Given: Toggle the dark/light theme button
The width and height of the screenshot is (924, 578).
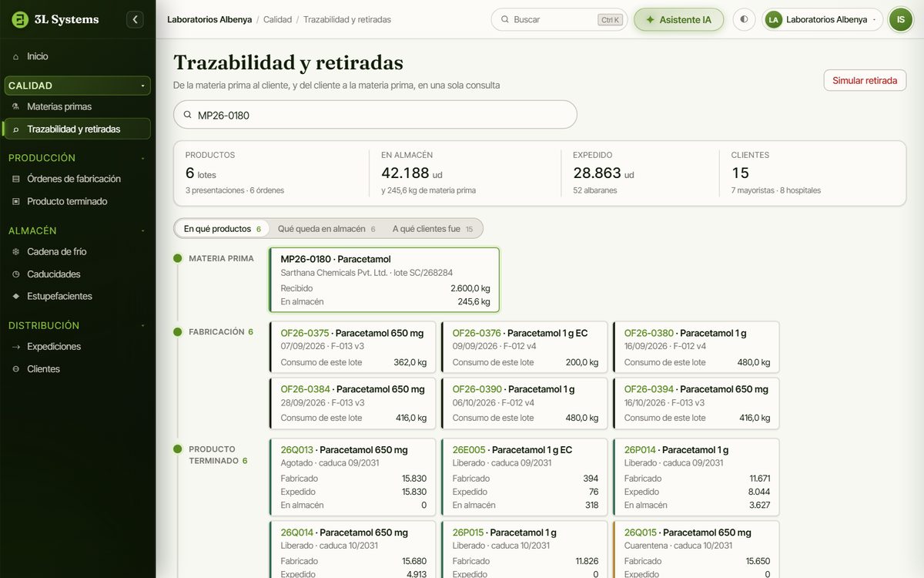Looking at the screenshot, I should [x=744, y=19].
